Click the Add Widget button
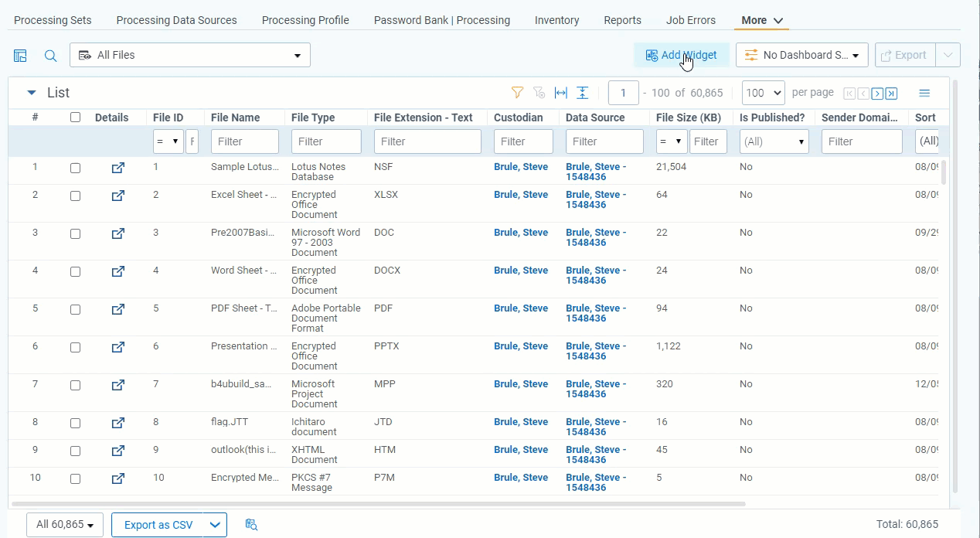This screenshot has height=538, width=980. click(x=681, y=55)
